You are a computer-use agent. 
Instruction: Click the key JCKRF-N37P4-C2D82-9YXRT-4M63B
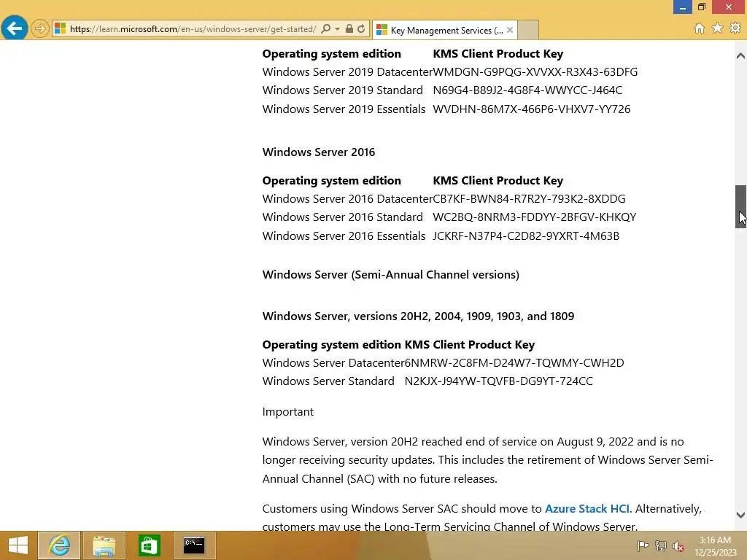click(526, 236)
